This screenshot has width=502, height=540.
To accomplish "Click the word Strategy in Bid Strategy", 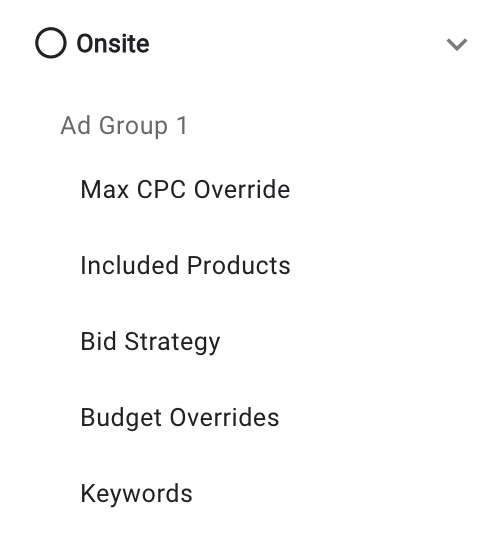I will click(172, 342).
